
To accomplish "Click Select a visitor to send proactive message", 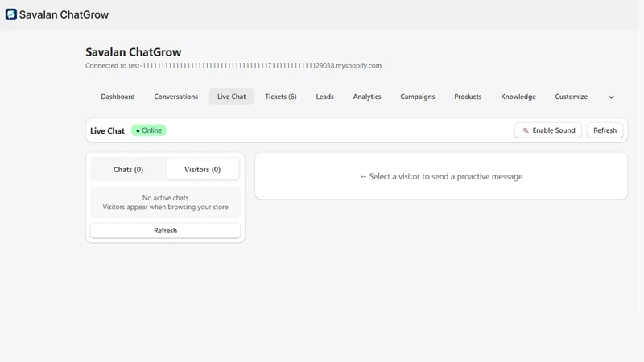I will pyautogui.click(x=441, y=176).
